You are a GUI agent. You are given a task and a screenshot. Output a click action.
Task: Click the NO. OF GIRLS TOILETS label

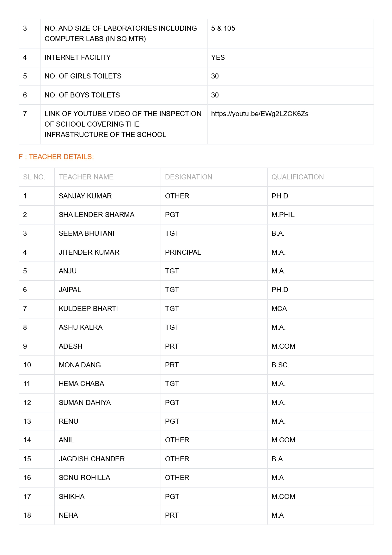click(x=83, y=76)
